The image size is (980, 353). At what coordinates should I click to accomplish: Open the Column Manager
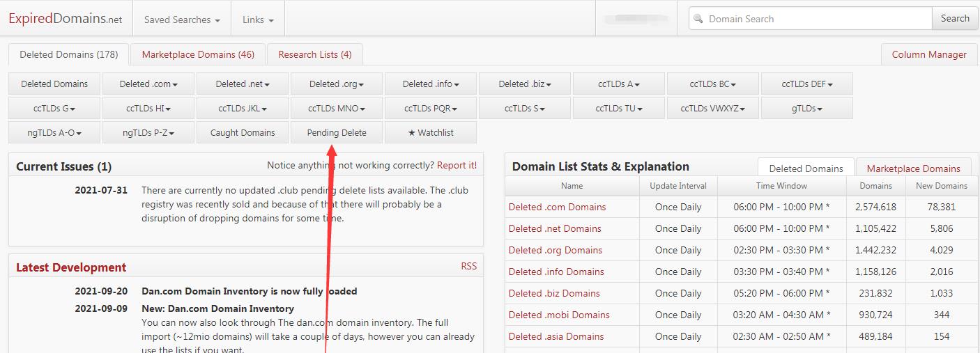928,54
